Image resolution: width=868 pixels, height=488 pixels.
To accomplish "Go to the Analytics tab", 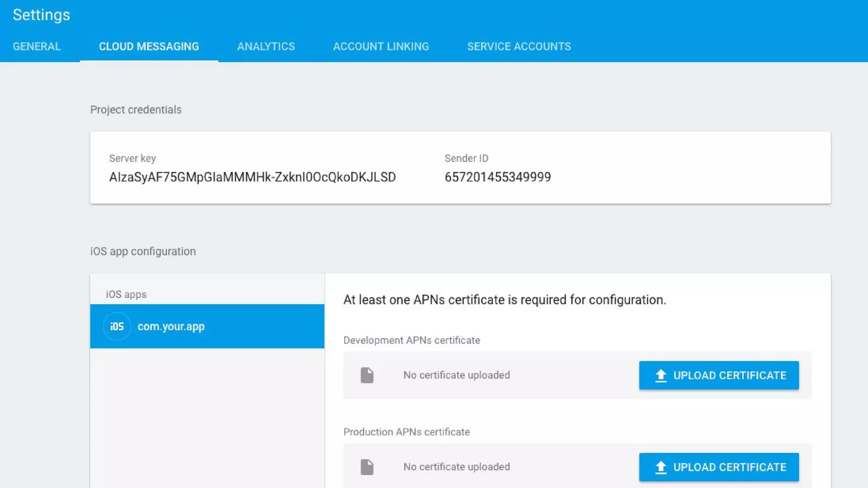I will click(x=266, y=46).
